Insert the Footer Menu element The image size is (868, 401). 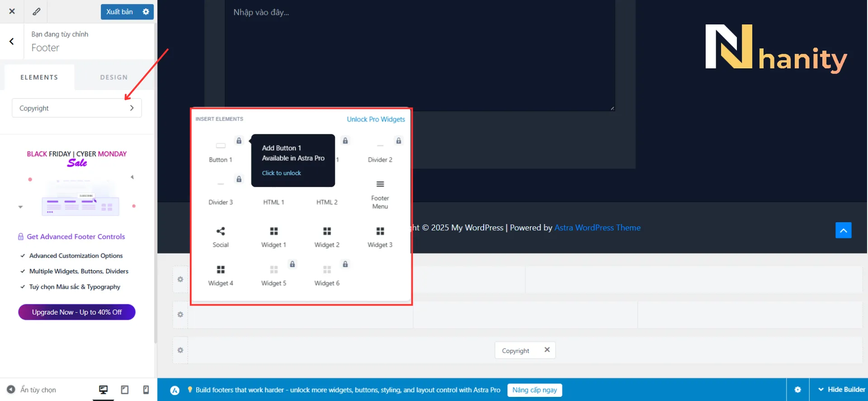coord(380,195)
